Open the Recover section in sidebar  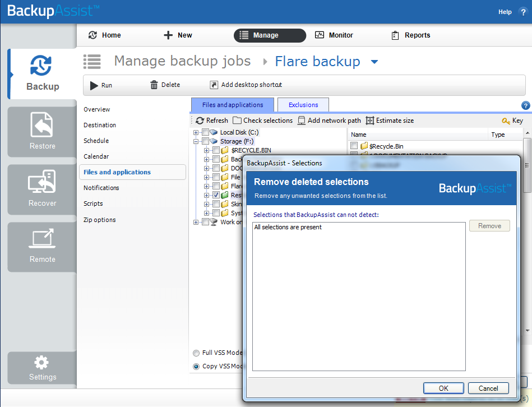43,189
